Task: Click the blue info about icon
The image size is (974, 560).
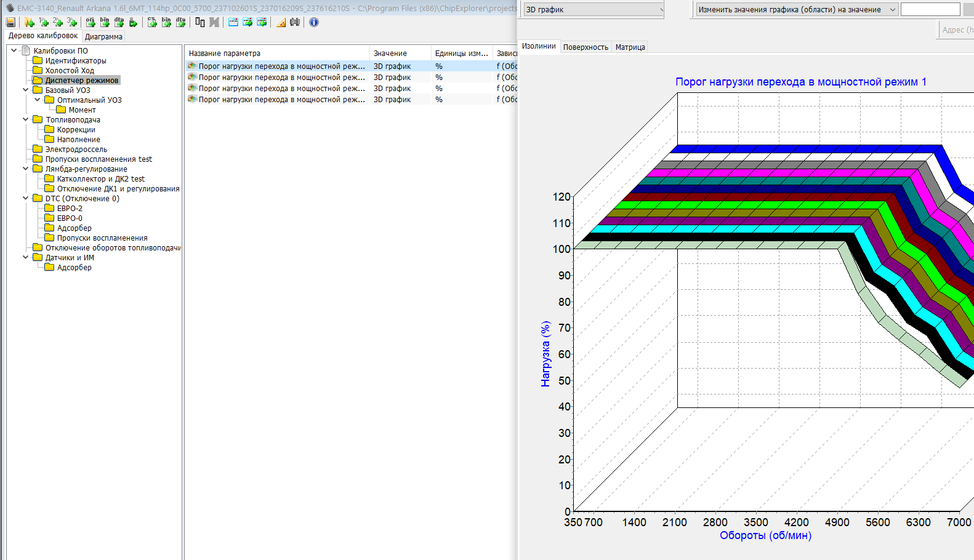Action: [x=314, y=22]
